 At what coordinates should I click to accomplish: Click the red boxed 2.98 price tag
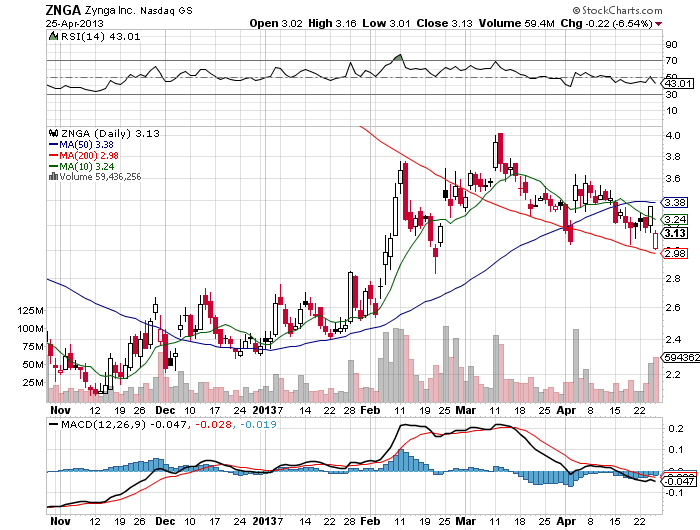point(675,254)
